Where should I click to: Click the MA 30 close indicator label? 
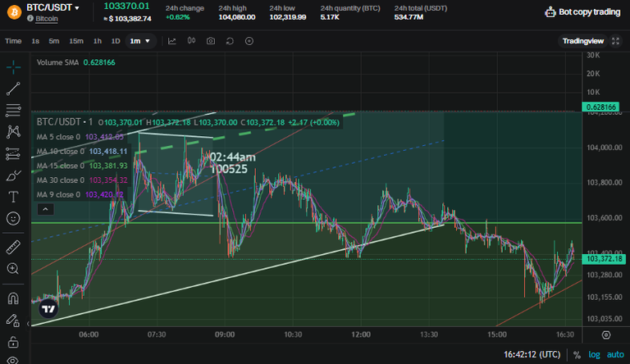[61, 180]
